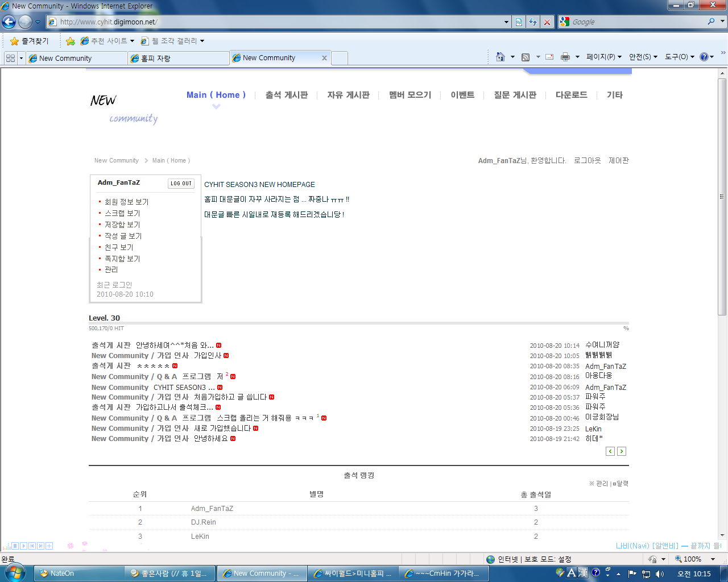Click the Stop loading red X icon
This screenshot has width=728, height=582.
pos(547,22)
